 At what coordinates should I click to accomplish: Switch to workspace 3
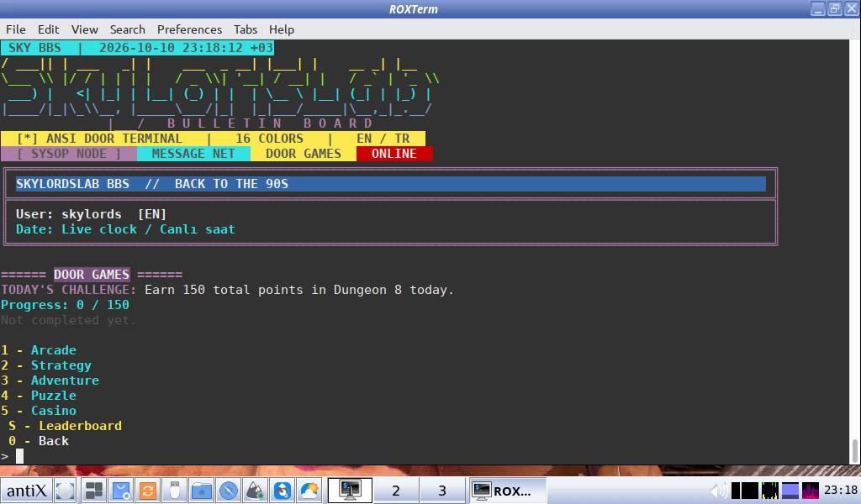pos(442,491)
